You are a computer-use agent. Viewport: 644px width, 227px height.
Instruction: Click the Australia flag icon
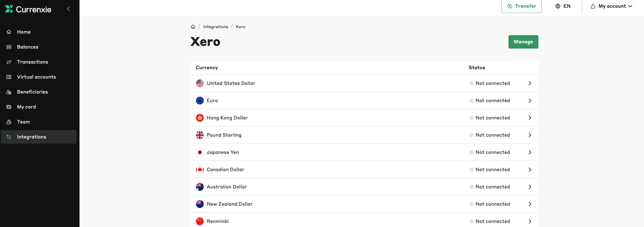[x=200, y=187]
